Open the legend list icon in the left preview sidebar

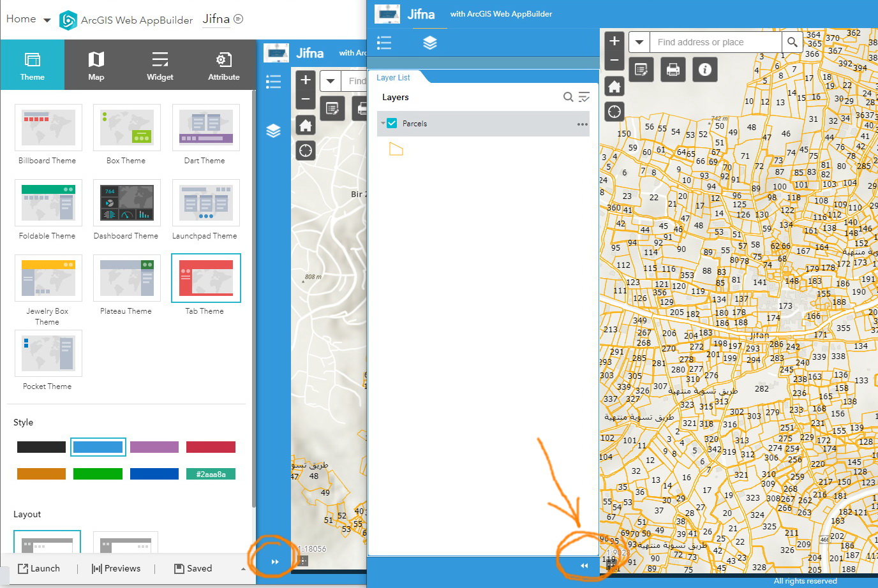point(273,81)
